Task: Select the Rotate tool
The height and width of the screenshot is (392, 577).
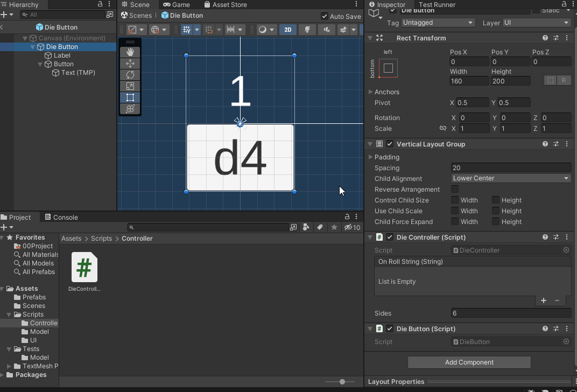Action: click(x=130, y=75)
